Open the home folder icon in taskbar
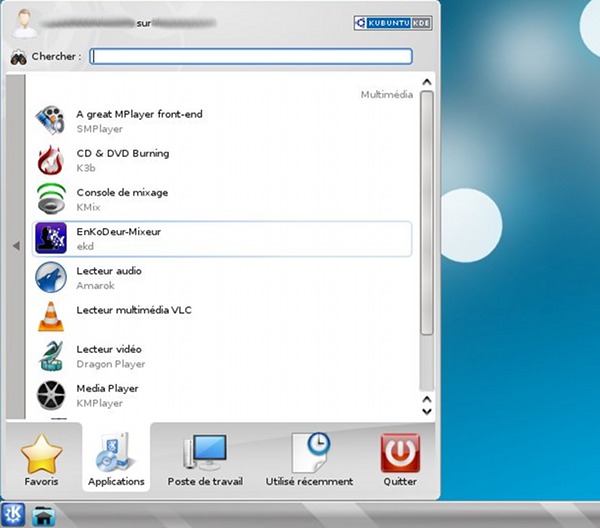 coord(44,516)
